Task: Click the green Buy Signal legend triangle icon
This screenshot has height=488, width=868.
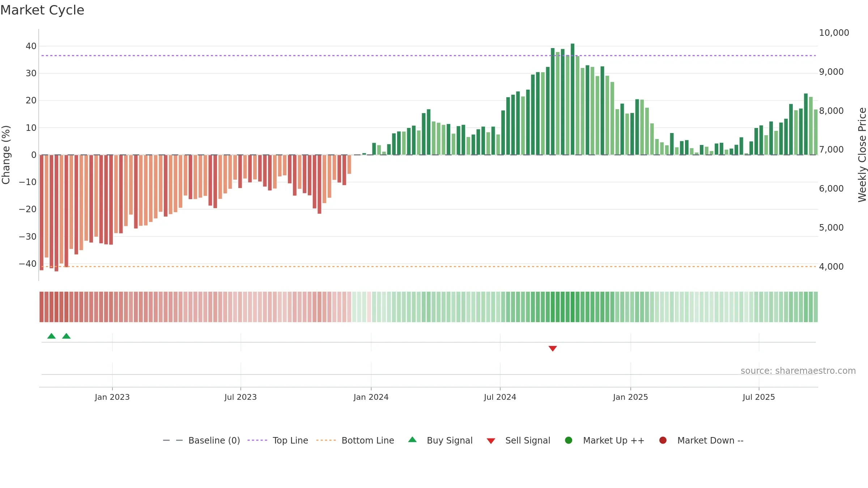Action: (412, 440)
